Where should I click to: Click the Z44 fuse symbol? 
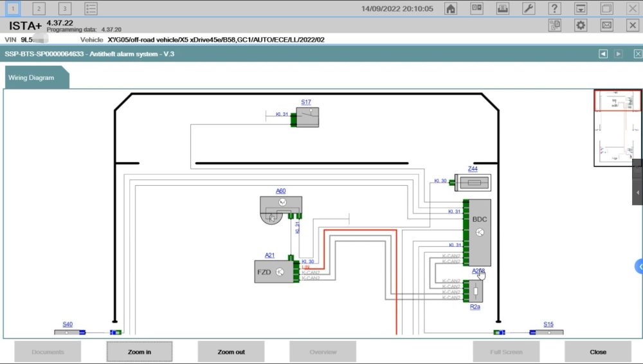pos(474,183)
